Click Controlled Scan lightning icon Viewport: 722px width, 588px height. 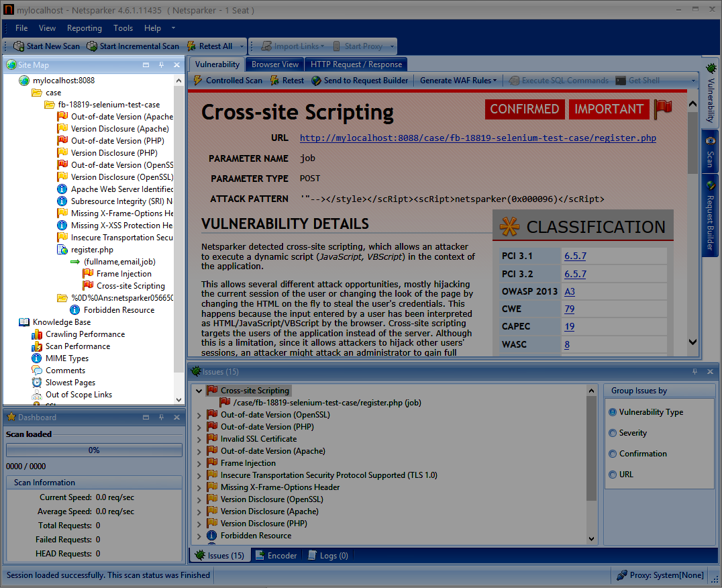click(x=198, y=81)
